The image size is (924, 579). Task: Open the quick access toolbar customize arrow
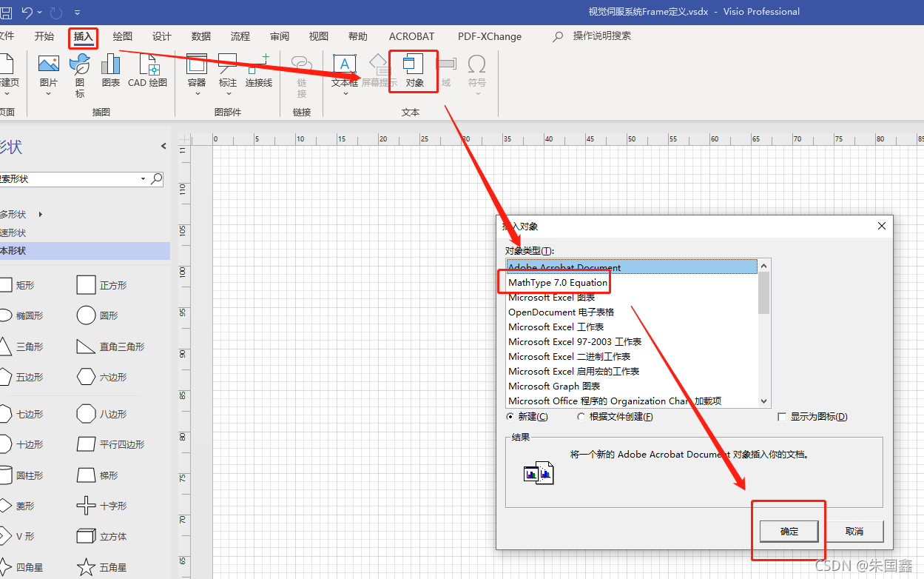click(x=78, y=13)
